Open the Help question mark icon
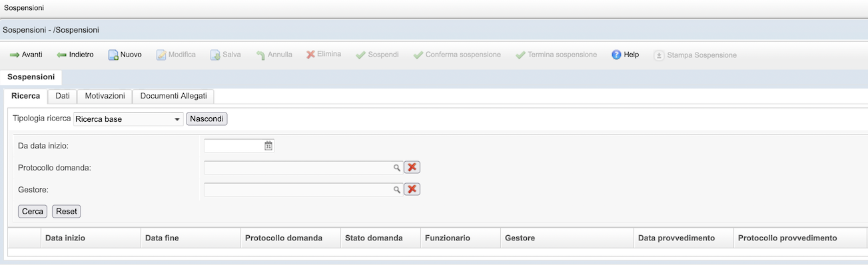This screenshot has width=868, height=277. 616,55
